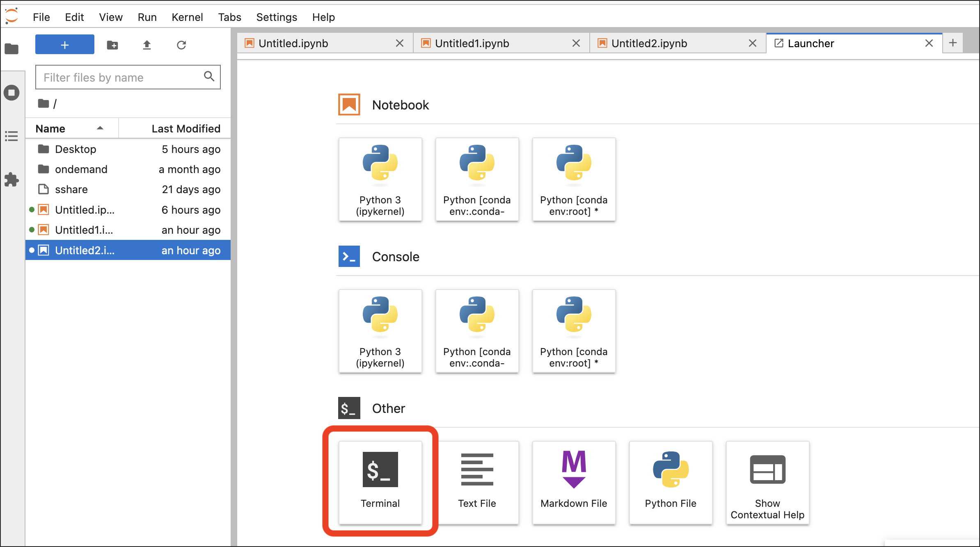The height and width of the screenshot is (547, 980).
Task: Create a new Markdown File
Action: (574, 482)
